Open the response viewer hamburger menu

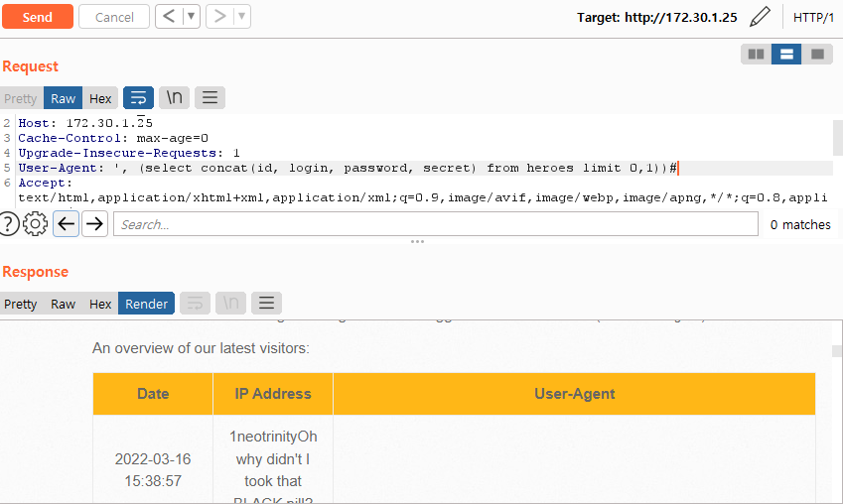click(x=266, y=303)
